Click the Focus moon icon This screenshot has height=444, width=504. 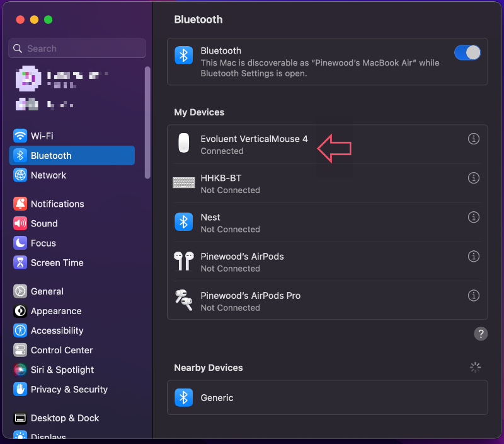pos(20,243)
